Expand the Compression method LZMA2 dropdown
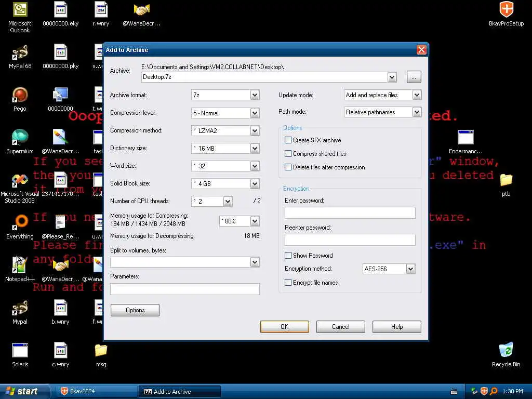 (x=255, y=130)
